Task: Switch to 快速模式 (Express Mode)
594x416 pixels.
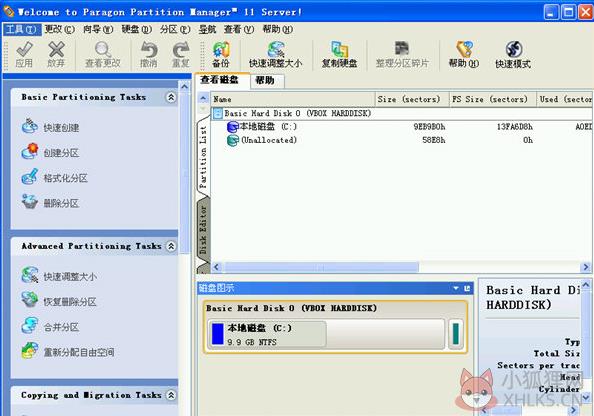Action: pyautogui.click(x=513, y=55)
